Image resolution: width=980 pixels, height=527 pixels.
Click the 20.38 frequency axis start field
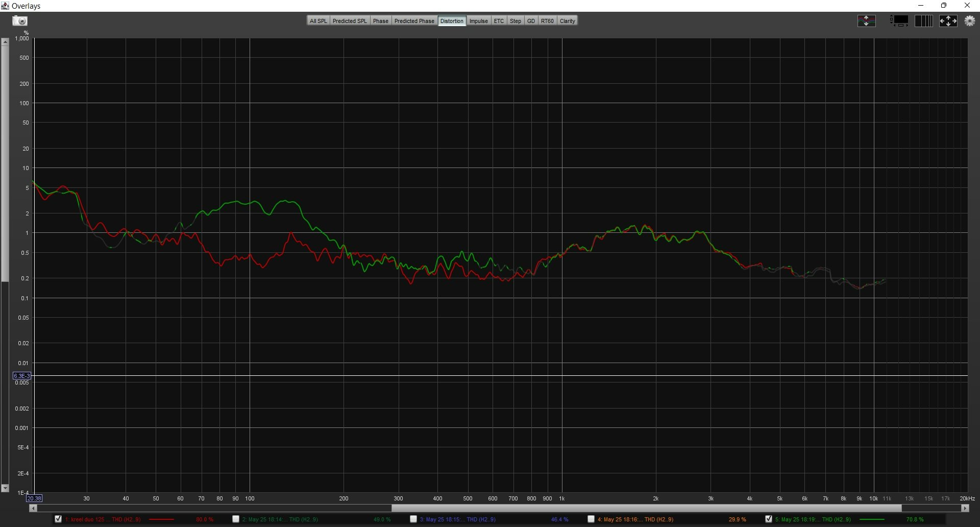(34, 498)
